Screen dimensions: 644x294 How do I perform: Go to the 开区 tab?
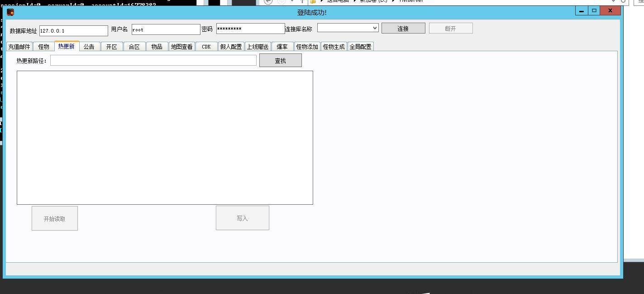tap(112, 47)
